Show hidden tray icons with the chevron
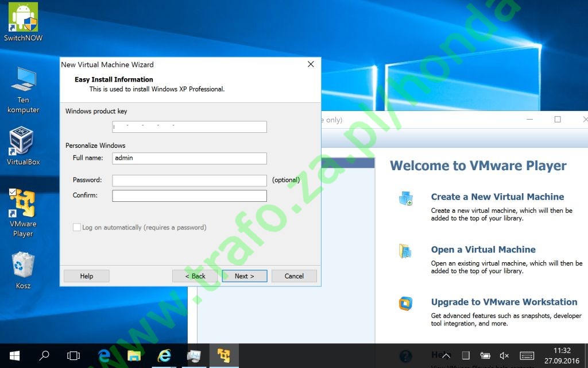The image size is (588, 368). click(x=446, y=355)
